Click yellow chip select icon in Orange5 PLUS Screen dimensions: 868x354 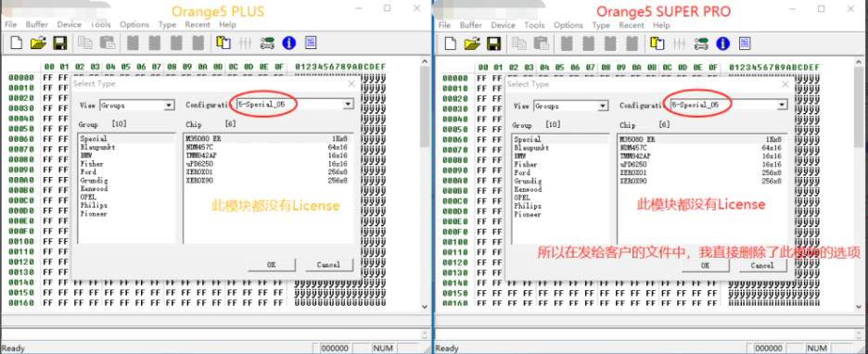pos(223,43)
